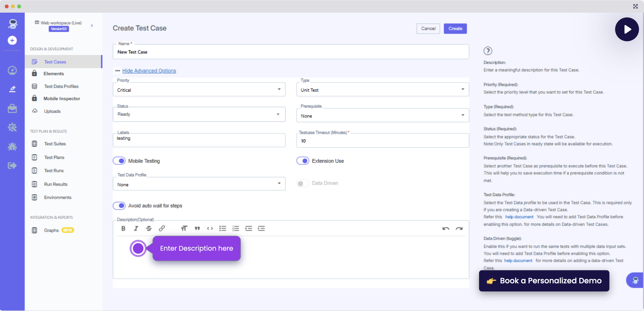
Task: Click the Bold formatting icon
Action: (x=123, y=228)
